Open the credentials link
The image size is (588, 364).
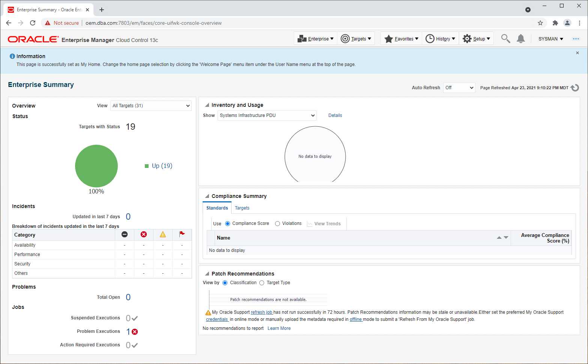(218, 319)
